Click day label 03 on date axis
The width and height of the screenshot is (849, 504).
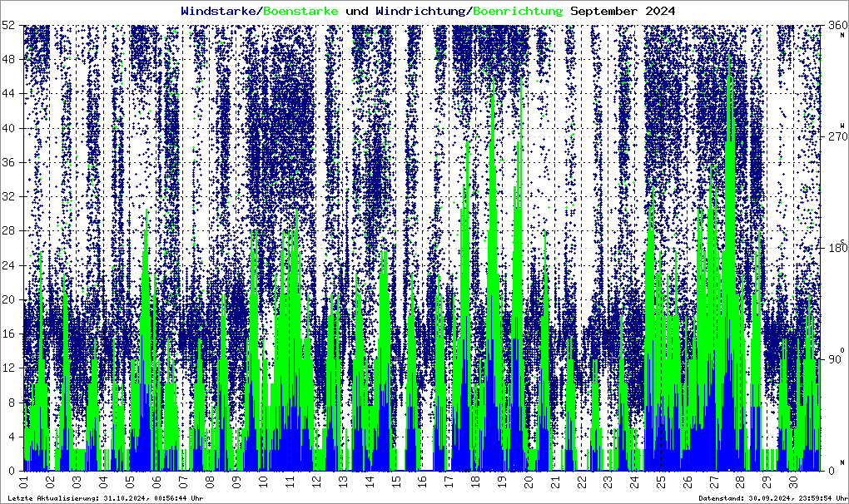(77, 480)
